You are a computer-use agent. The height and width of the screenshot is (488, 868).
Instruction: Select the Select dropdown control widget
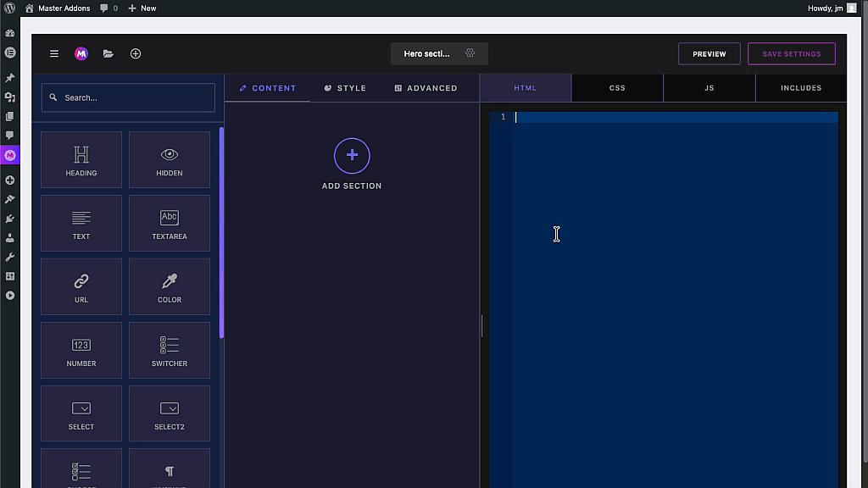click(x=81, y=413)
